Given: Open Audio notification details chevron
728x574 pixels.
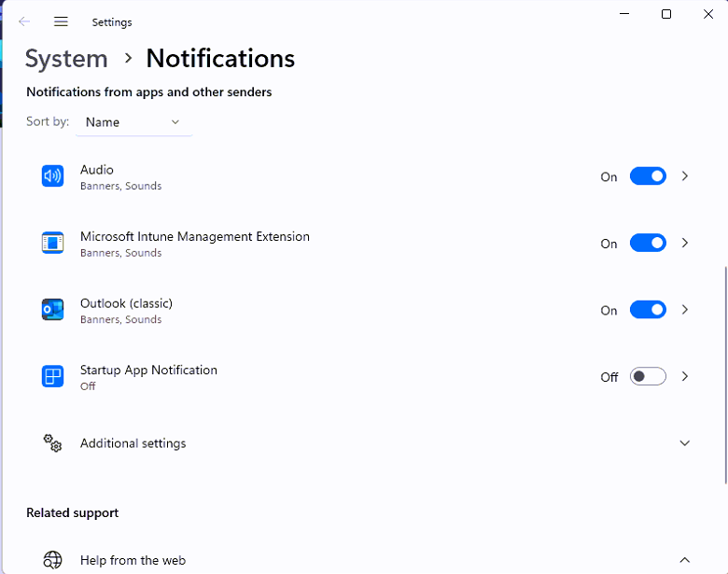Looking at the screenshot, I should [685, 176].
